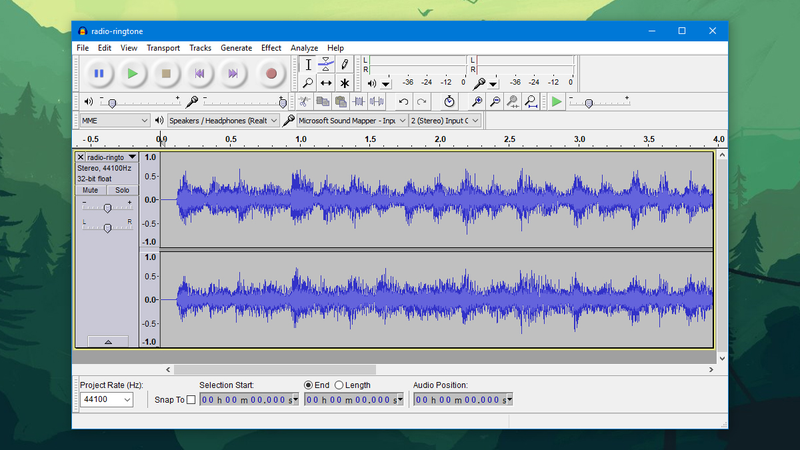The width and height of the screenshot is (800, 450).
Task: Click the Silence audio icon
Action: pyautogui.click(x=377, y=102)
